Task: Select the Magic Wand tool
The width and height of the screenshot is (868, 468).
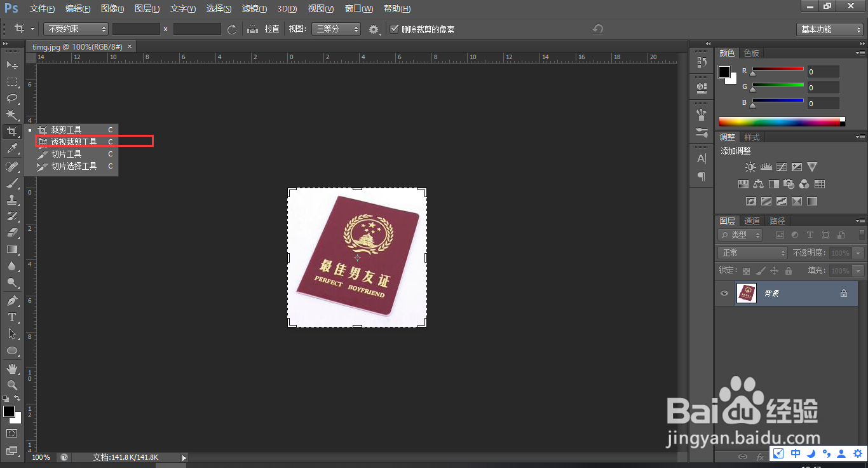Action: point(11,115)
